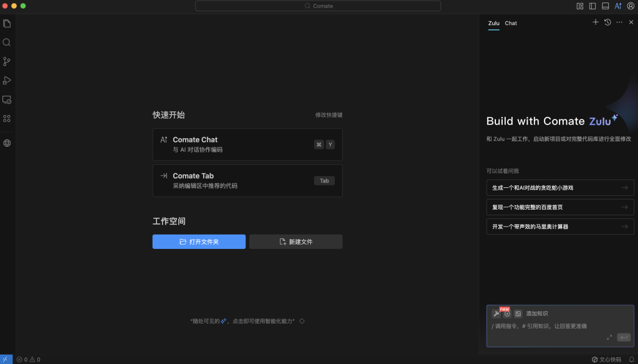Click the blue 打开文件夹 button

click(x=199, y=241)
